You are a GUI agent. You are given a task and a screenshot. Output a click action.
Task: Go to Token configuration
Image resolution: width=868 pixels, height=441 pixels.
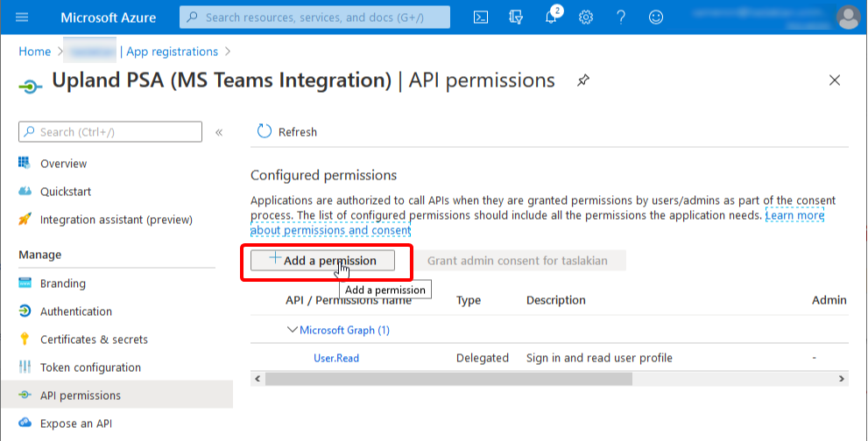coord(90,367)
